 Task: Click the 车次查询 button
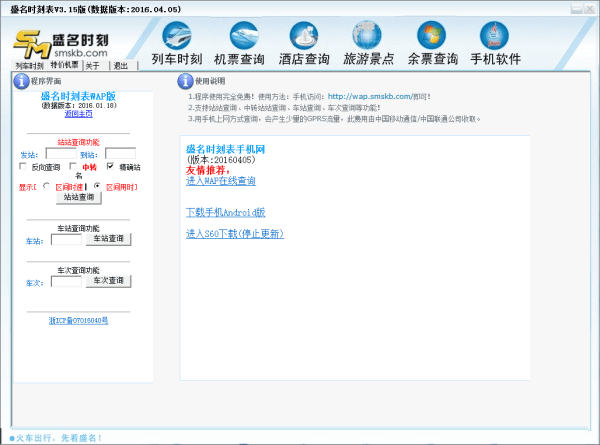[109, 281]
